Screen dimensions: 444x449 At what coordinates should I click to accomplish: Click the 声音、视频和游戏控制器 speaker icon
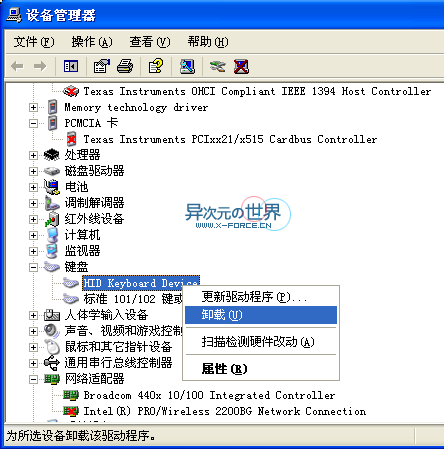52,331
